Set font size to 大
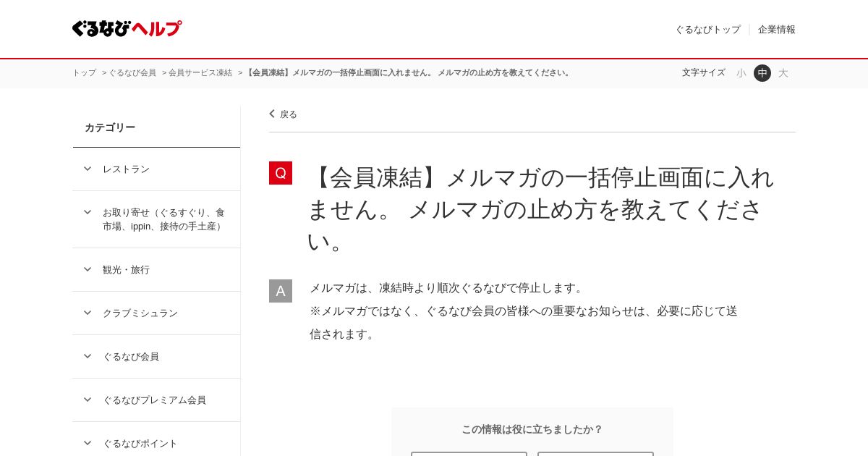This screenshot has width=868, height=456. [x=783, y=73]
